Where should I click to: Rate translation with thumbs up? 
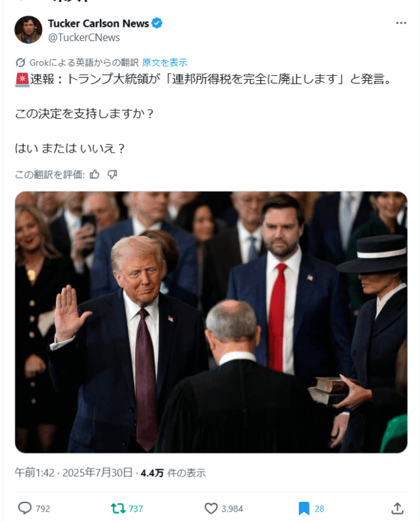95,174
